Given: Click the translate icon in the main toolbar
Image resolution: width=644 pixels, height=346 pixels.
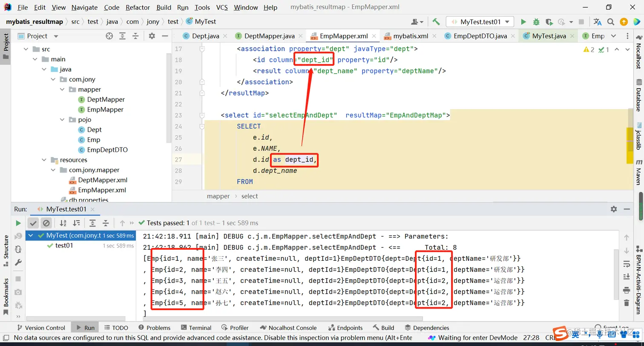Looking at the screenshot, I should coord(598,22).
